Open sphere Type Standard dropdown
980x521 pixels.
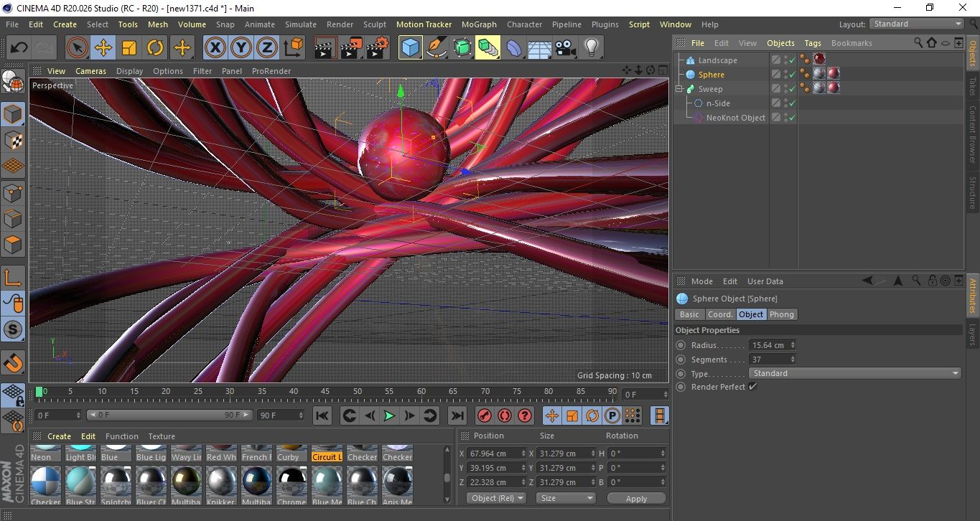point(854,373)
